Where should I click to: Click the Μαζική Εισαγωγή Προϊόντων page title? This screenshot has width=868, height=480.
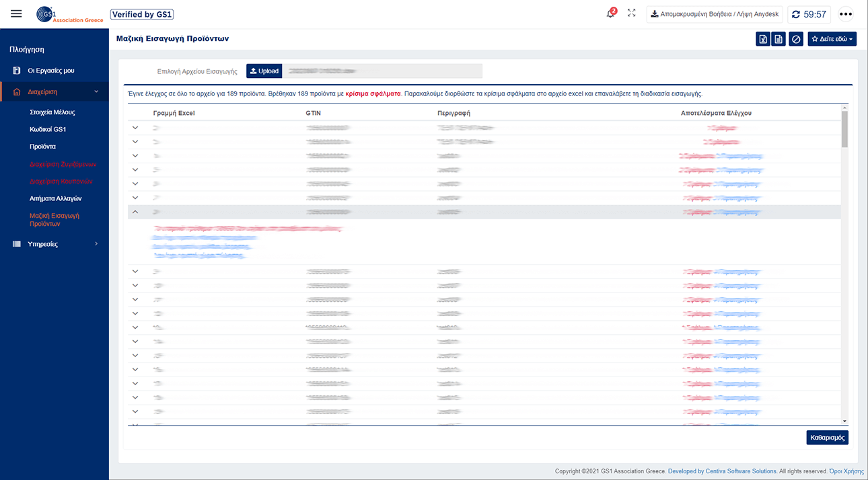pos(173,39)
